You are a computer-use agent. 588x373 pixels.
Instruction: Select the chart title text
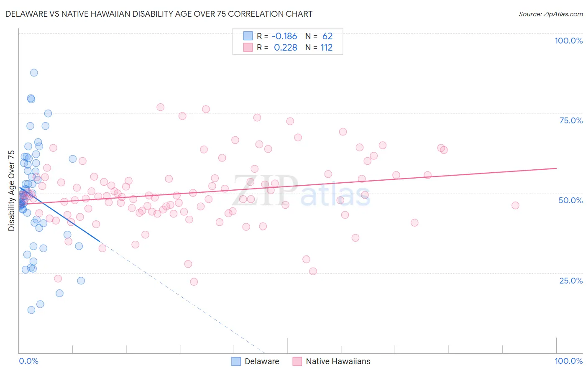(159, 14)
